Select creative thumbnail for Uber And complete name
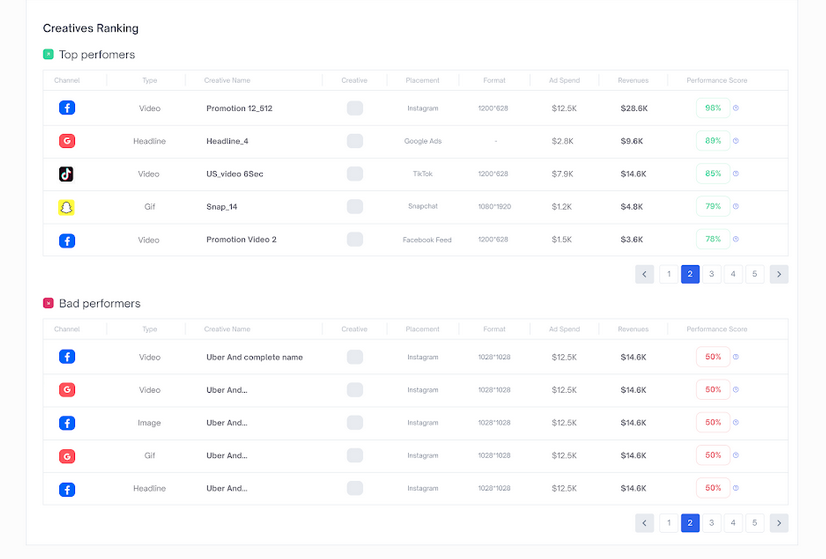This screenshot has width=826, height=559. 355,357
